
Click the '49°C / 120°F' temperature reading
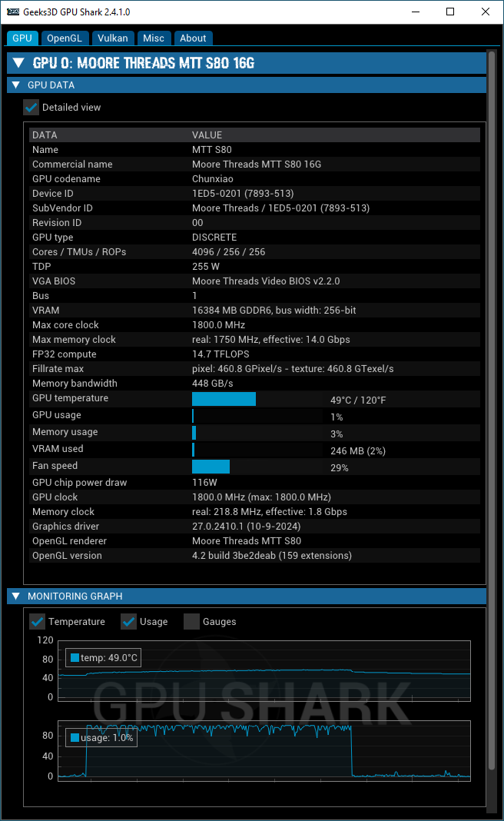coord(358,401)
